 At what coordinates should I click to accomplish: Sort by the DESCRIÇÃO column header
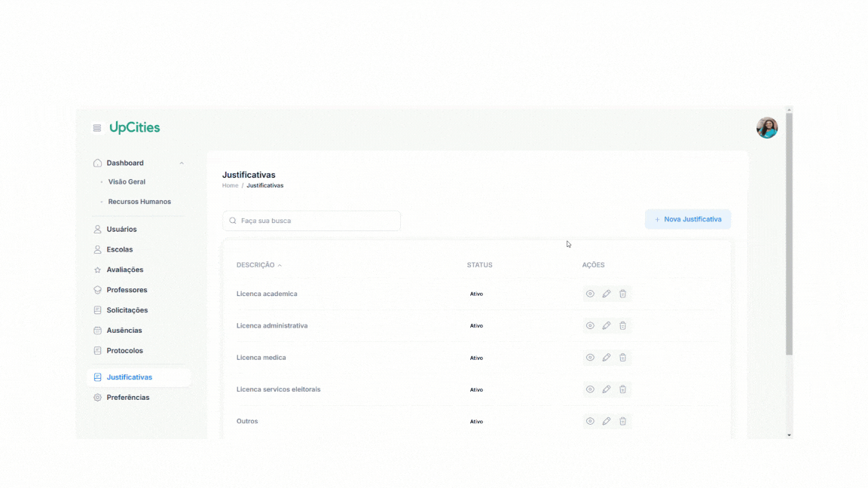(x=258, y=265)
